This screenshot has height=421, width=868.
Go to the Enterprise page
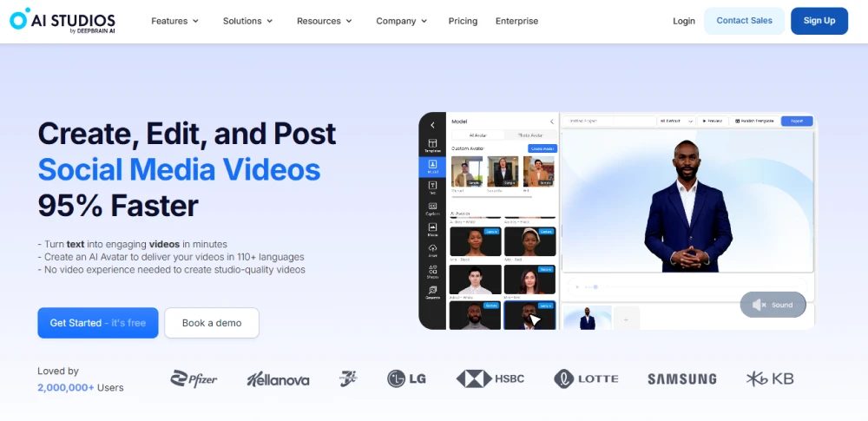click(x=516, y=21)
